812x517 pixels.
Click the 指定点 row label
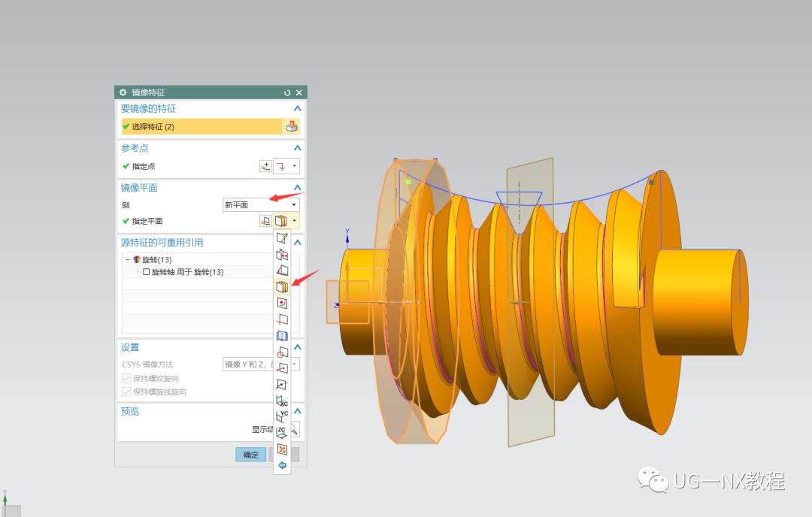pyautogui.click(x=144, y=166)
